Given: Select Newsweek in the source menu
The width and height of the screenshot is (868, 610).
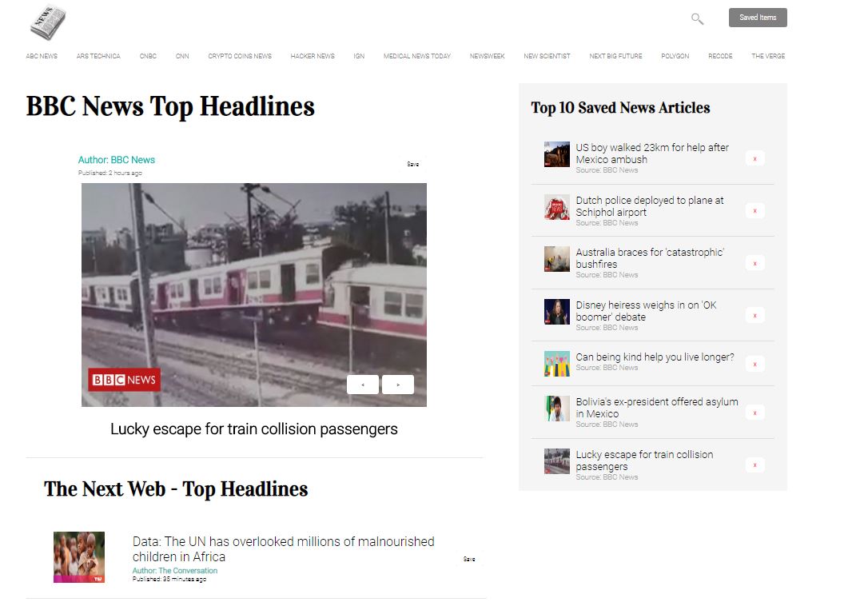Looking at the screenshot, I should [x=487, y=56].
